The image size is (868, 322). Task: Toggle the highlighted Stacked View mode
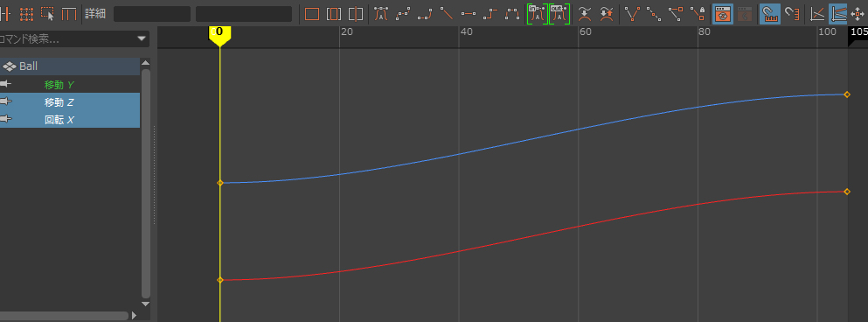point(838,14)
